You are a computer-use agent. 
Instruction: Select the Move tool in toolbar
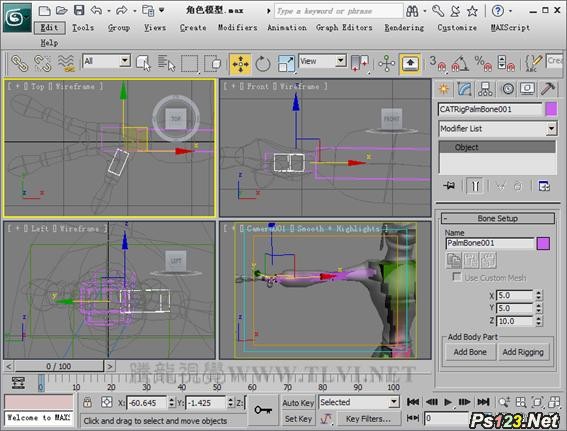(x=240, y=64)
